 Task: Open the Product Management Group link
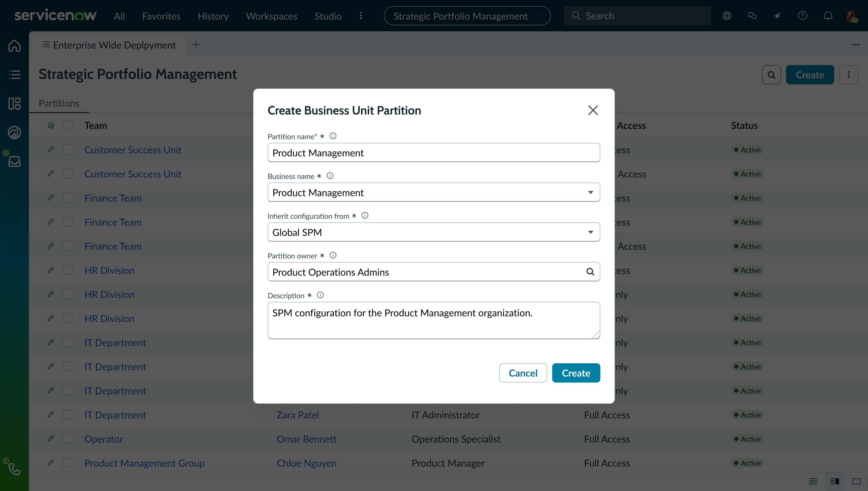click(x=144, y=463)
